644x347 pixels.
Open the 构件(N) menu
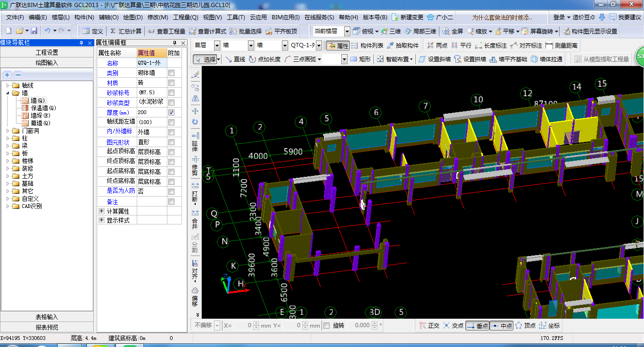[x=84, y=17]
